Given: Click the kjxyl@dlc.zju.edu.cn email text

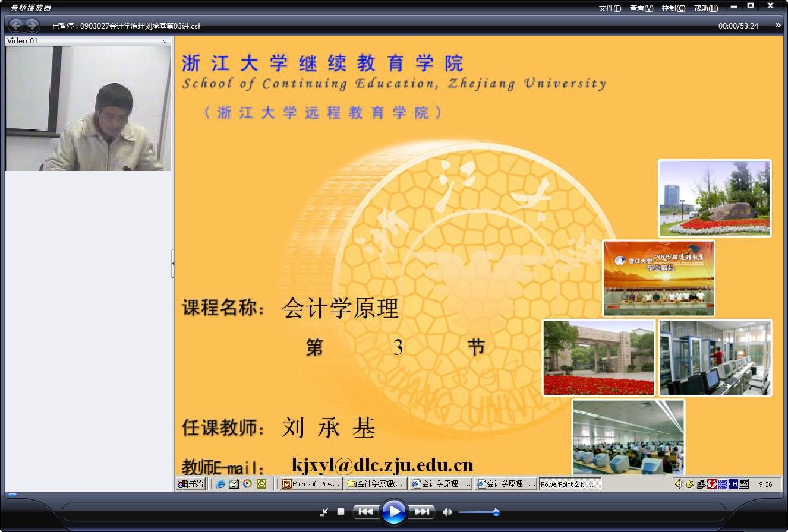Looking at the screenshot, I should [x=383, y=464].
